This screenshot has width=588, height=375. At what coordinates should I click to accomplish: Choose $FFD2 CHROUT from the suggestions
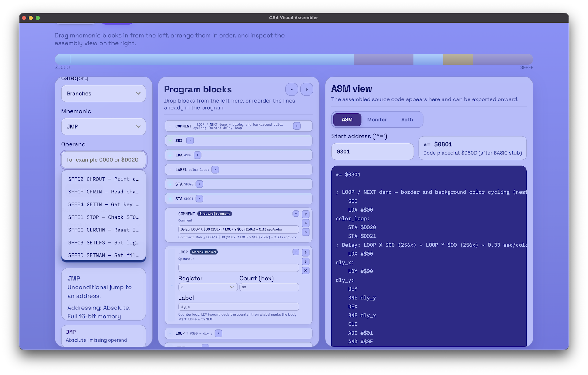(103, 179)
